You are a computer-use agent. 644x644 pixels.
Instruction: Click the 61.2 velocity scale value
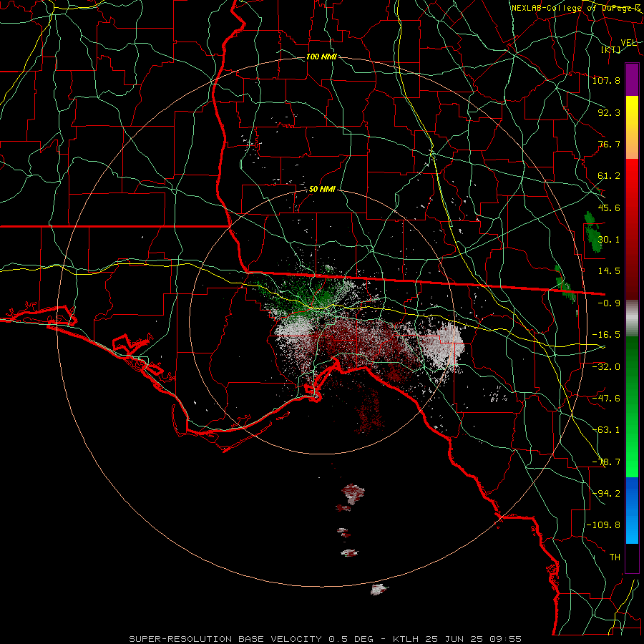tap(609, 176)
